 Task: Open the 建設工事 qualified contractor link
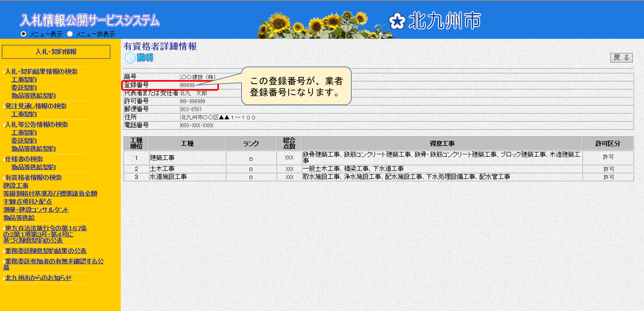tap(16, 186)
